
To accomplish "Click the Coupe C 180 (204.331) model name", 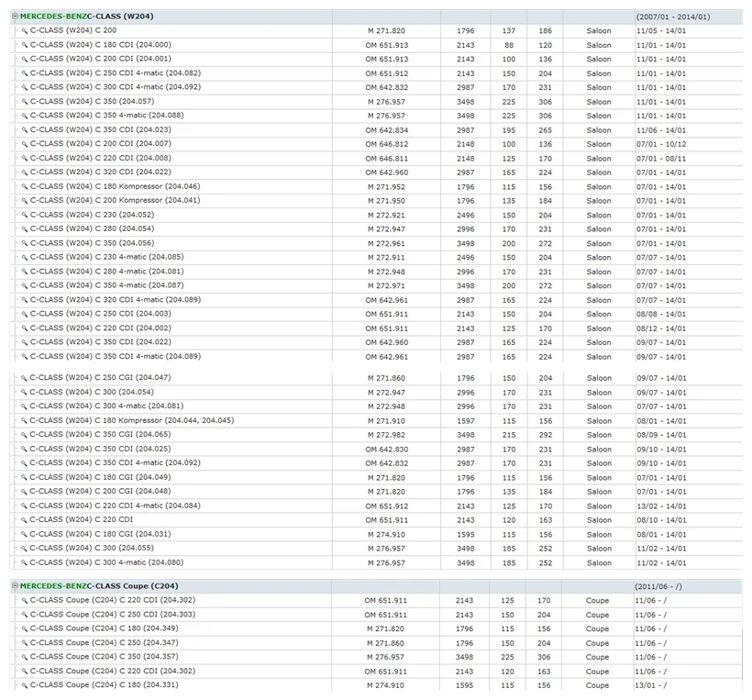I will 104,685.
